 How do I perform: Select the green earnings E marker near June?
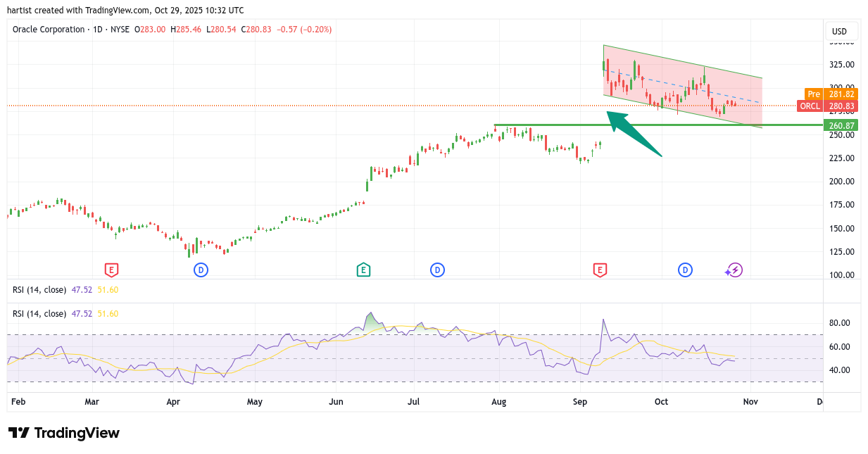[x=363, y=270]
